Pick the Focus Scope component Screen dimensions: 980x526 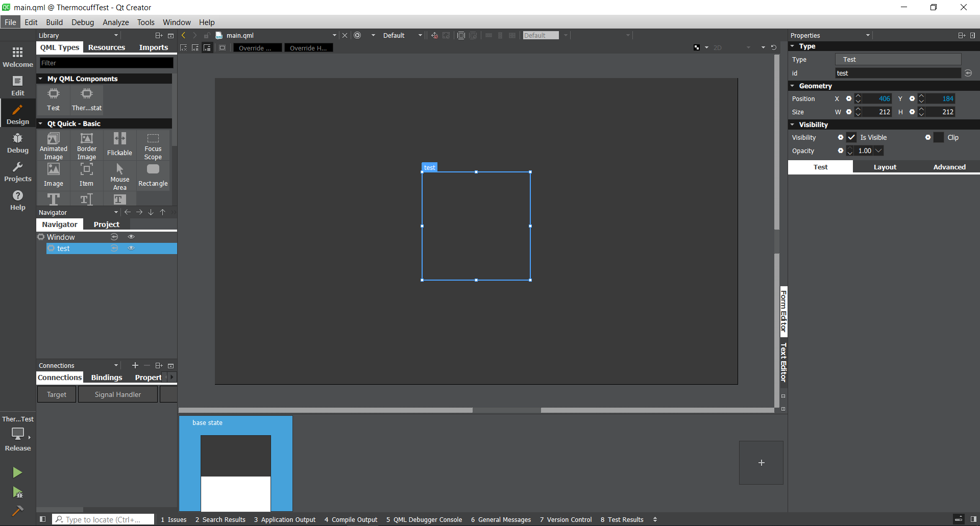click(153, 145)
